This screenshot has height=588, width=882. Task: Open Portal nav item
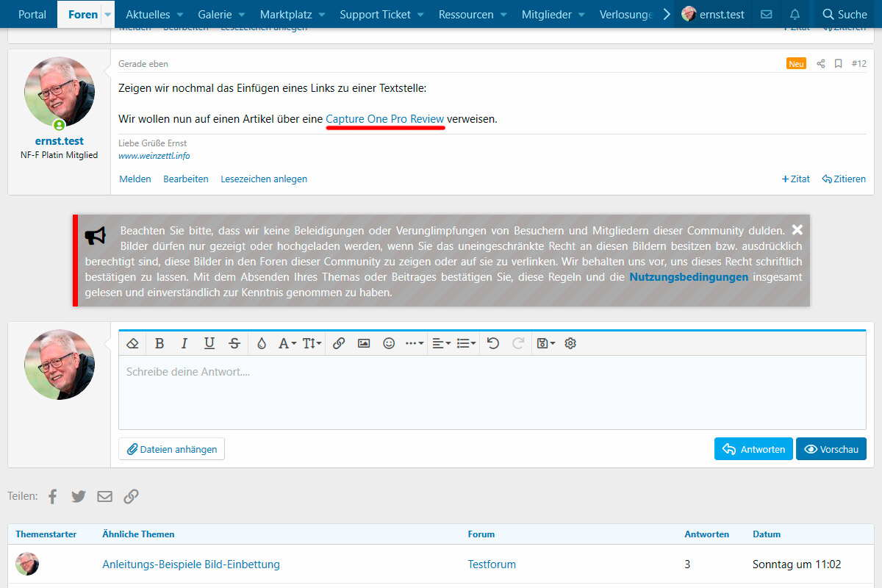tap(32, 14)
